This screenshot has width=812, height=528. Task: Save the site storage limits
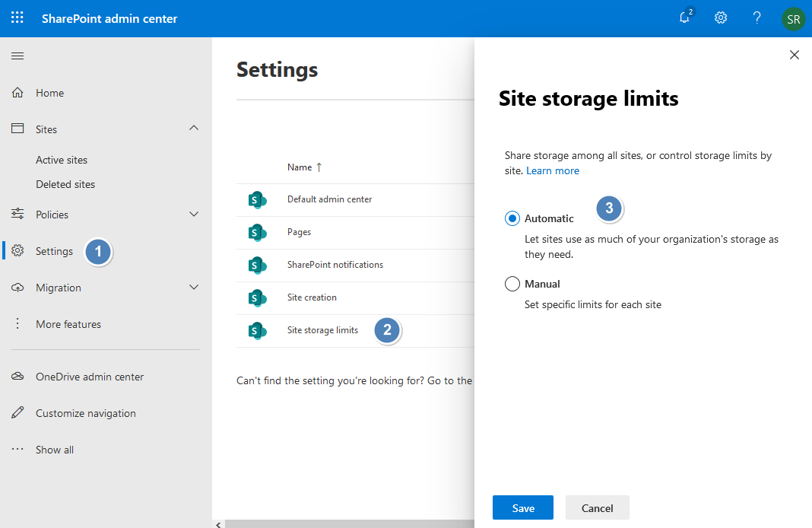click(522, 507)
